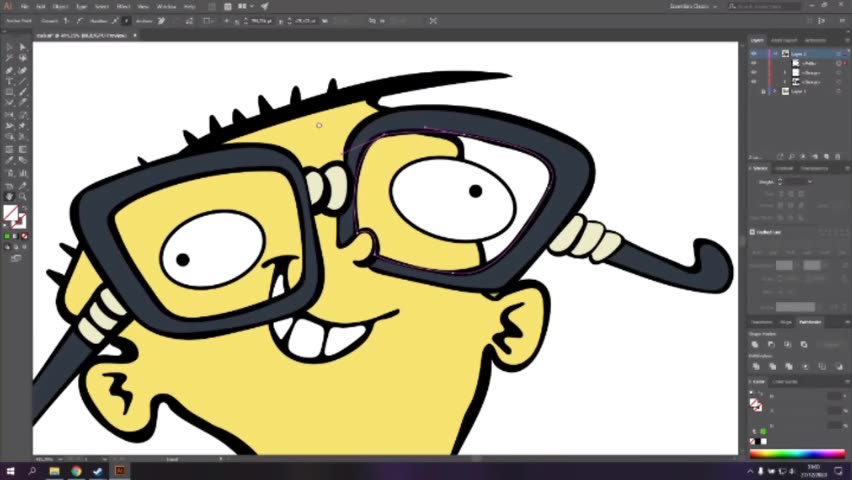Screen dimensions: 852x480
Task: Select the Round Cap stroke option
Action: (x=792, y=194)
